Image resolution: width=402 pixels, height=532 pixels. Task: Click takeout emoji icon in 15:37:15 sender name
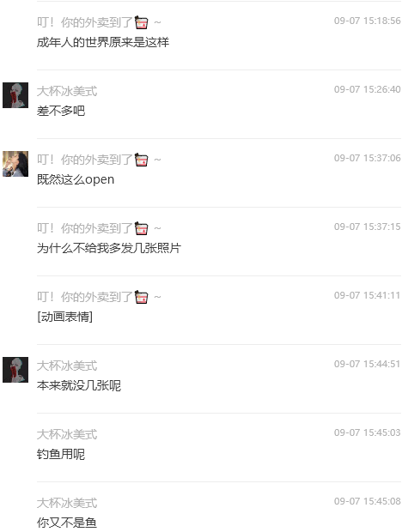(x=141, y=228)
